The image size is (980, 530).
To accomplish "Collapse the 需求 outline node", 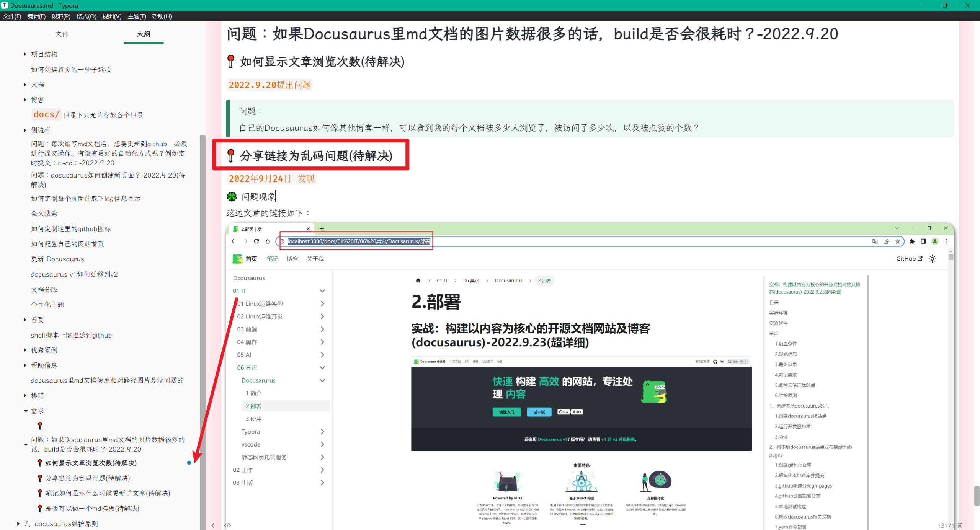I will [26, 411].
